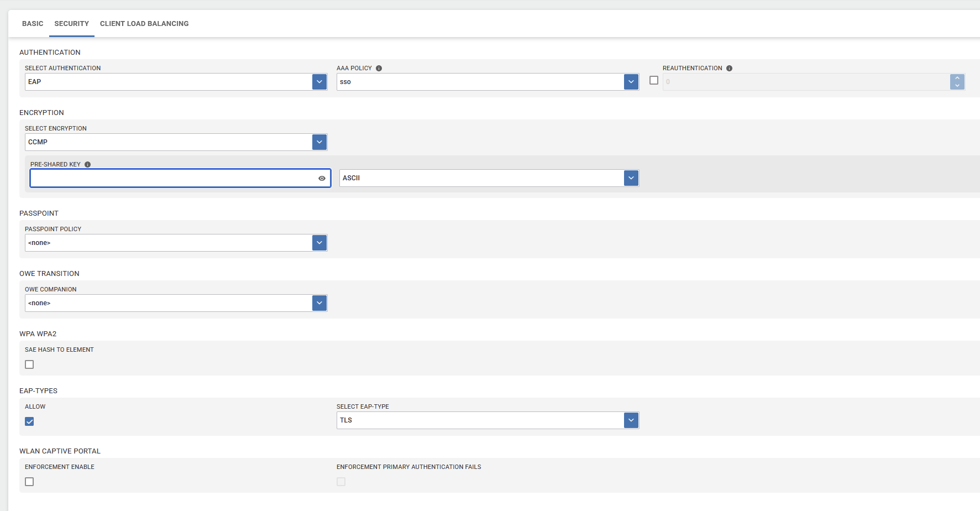Uncheck the EAP-Types Allow checkbox

(x=29, y=421)
